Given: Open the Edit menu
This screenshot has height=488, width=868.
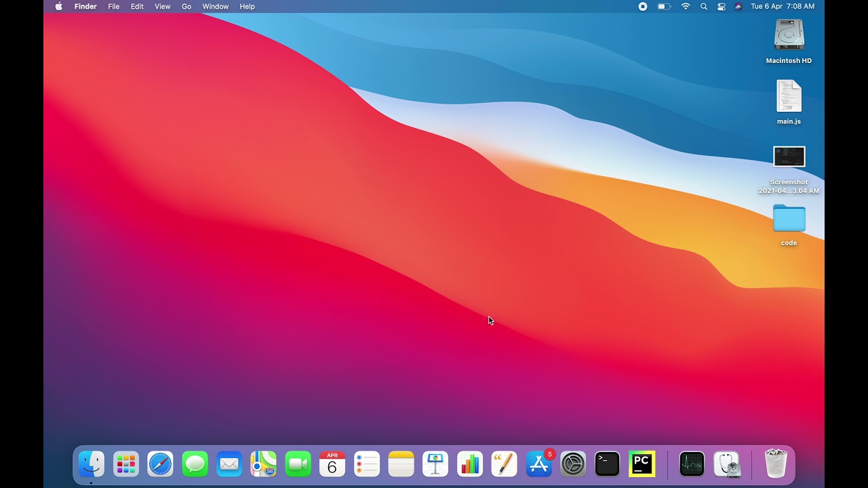Looking at the screenshot, I should pos(137,6).
